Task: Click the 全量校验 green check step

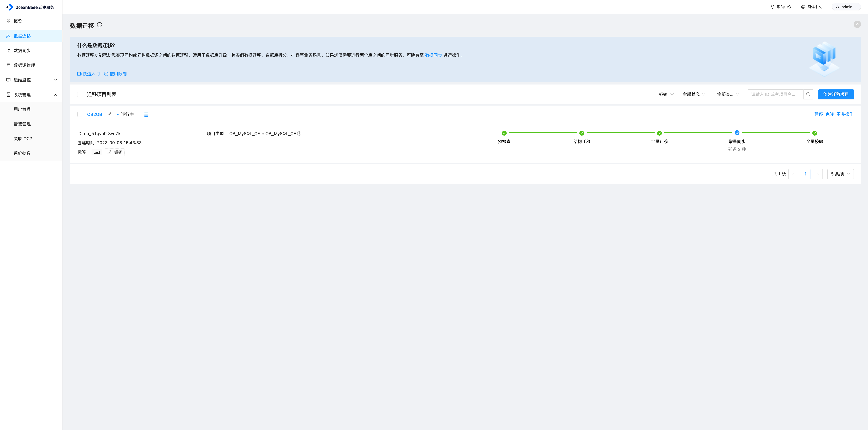Action: point(814,133)
